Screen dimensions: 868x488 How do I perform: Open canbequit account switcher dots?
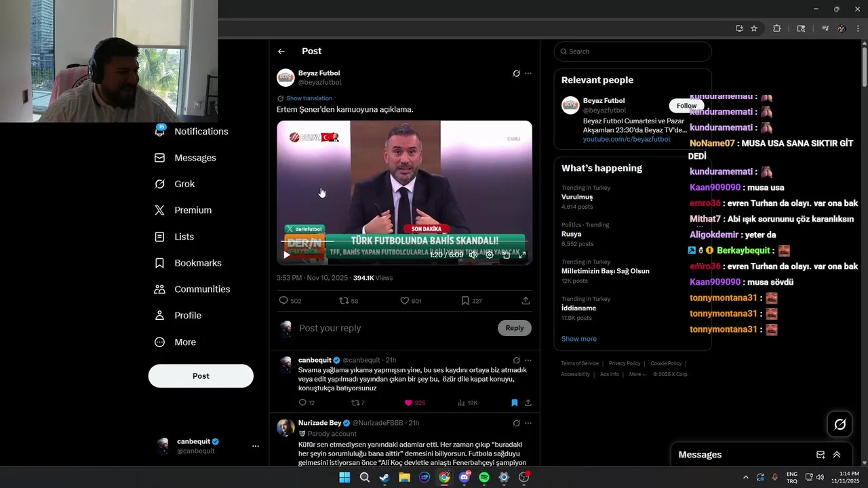click(256, 446)
